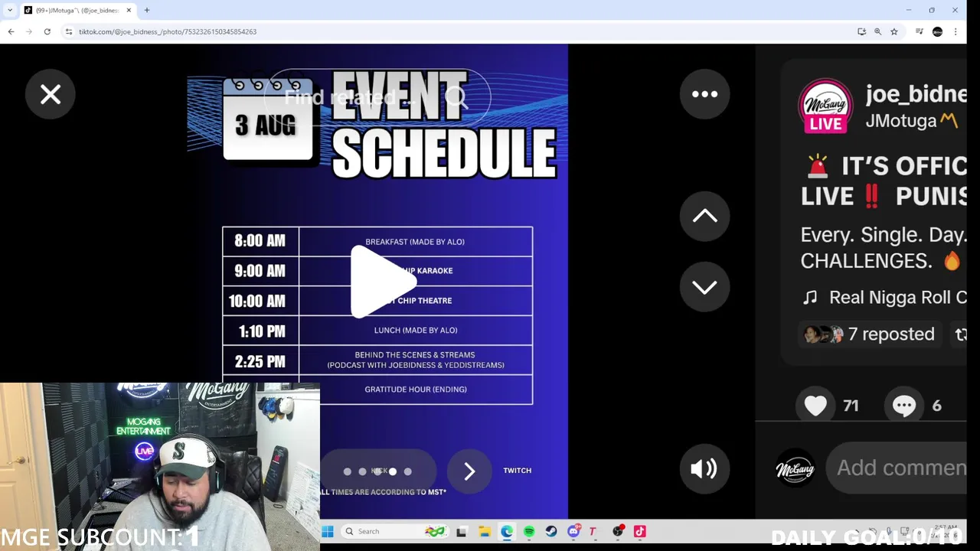Like the post with the heart icon

[815, 406]
